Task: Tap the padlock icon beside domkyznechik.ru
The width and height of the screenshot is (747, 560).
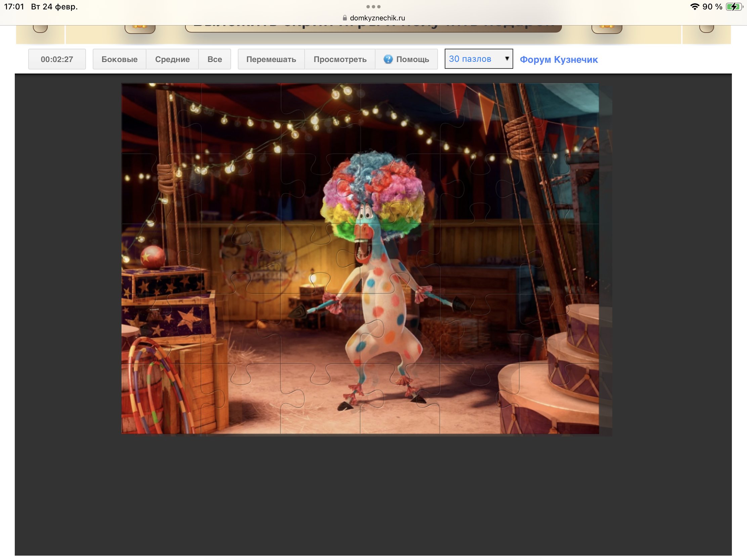Action: coord(345,18)
